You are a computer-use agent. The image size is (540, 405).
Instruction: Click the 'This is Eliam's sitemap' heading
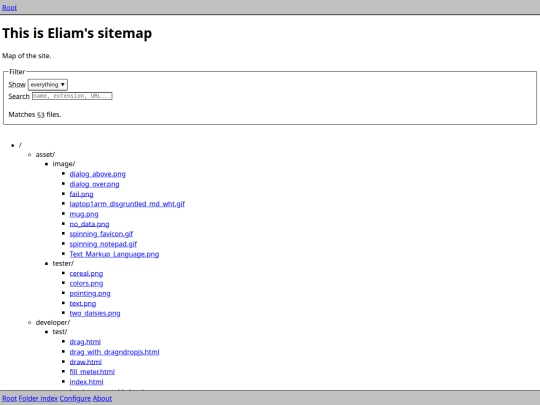point(77,33)
